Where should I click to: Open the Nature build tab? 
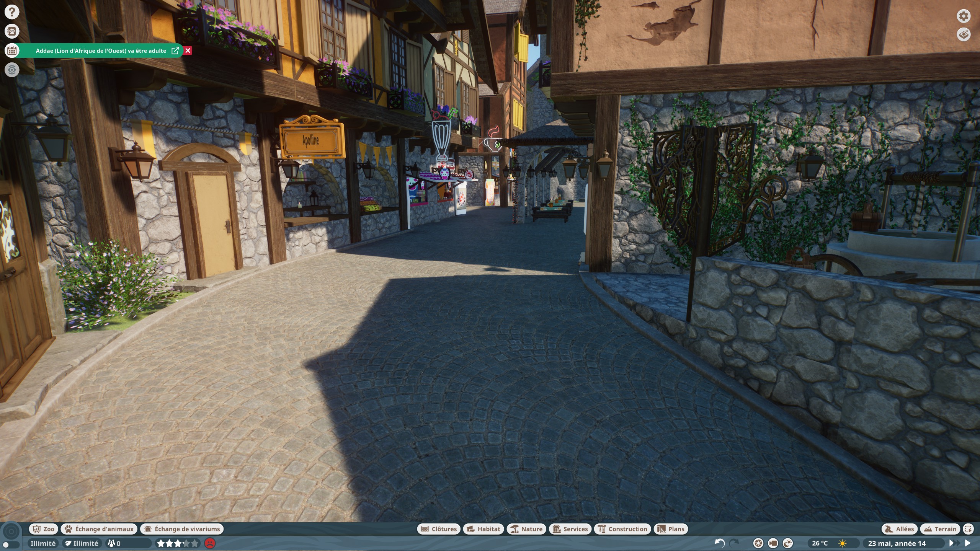pos(527,529)
